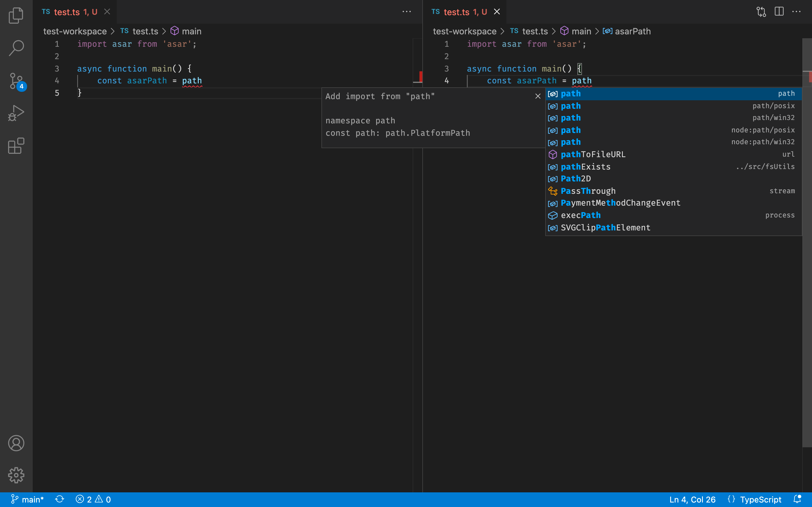
Task: Open the Run and Debug panel
Action: point(16,113)
